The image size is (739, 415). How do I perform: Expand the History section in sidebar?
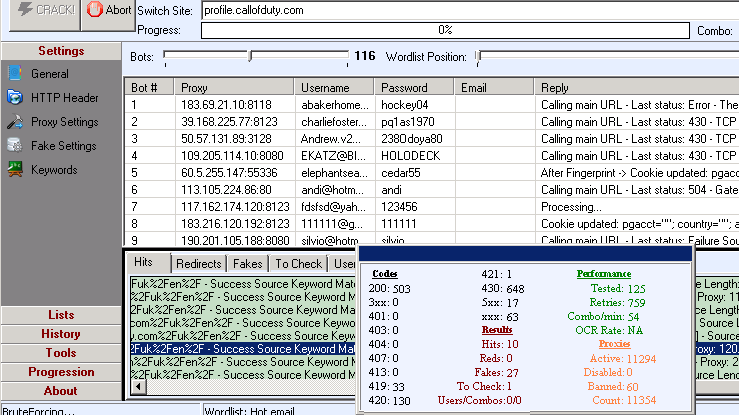pyautogui.click(x=61, y=334)
